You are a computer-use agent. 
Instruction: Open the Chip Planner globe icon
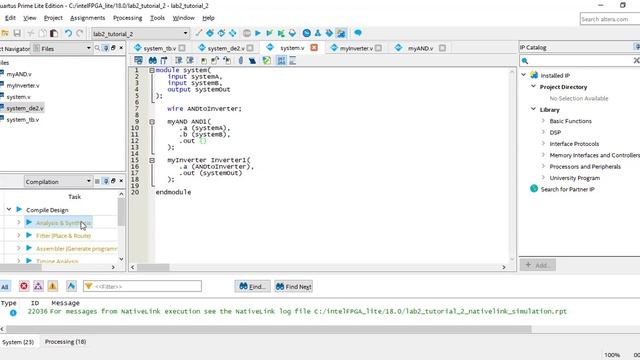pos(307,33)
